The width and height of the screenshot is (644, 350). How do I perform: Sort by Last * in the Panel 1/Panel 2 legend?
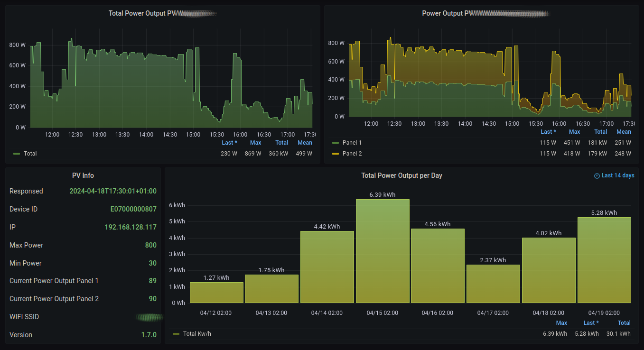click(x=548, y=132)
